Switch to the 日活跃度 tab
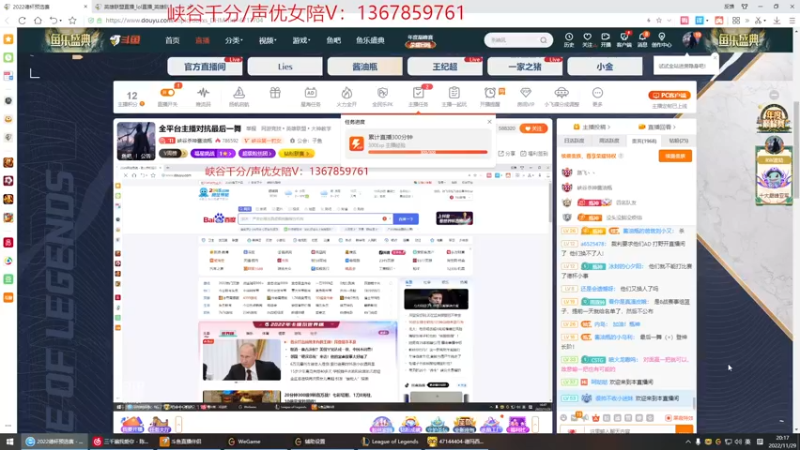 (574, 140)
